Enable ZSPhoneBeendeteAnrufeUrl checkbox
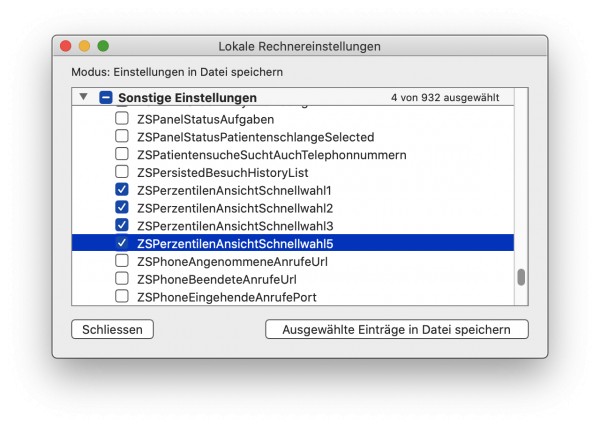 (x=122, y=279)
